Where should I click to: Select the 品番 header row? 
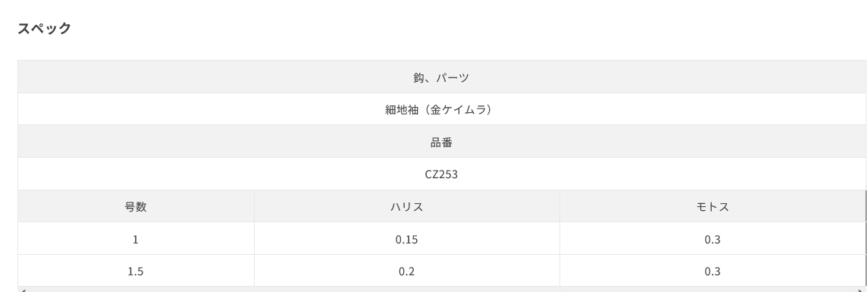click(x=442, y=142)
